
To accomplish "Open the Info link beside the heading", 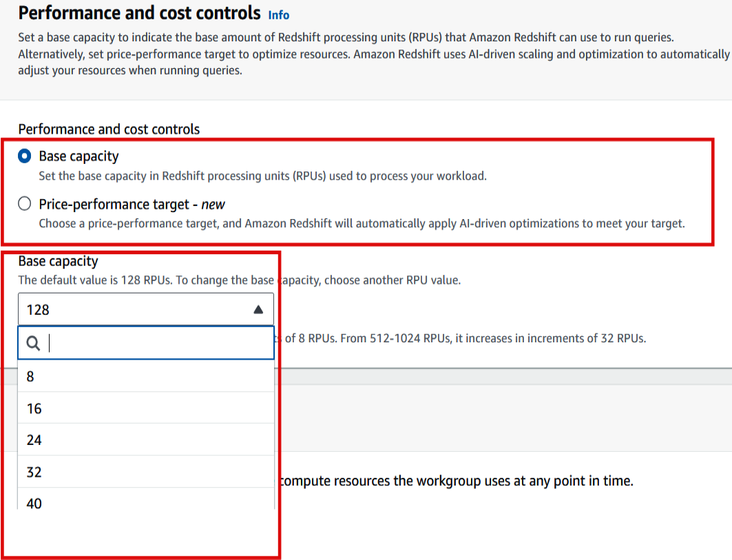I will 278,14.
